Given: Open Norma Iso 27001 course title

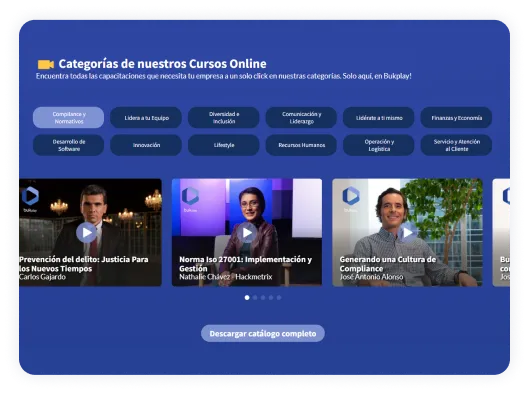Looking at the screenshot, I should pyautogui.click(x=246, y=264).
